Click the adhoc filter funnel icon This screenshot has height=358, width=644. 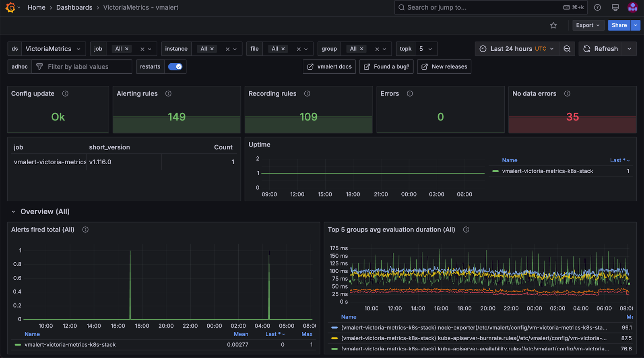point(39,67)
